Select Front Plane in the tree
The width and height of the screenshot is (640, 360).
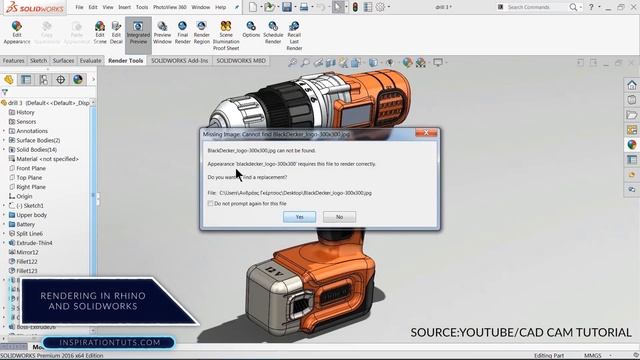[x=27, y=169]
